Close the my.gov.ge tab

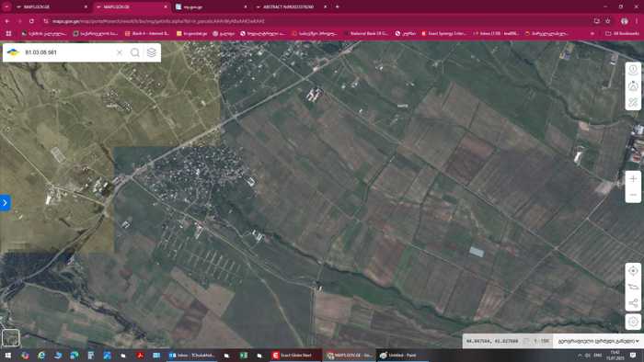[x=246, y=7]
